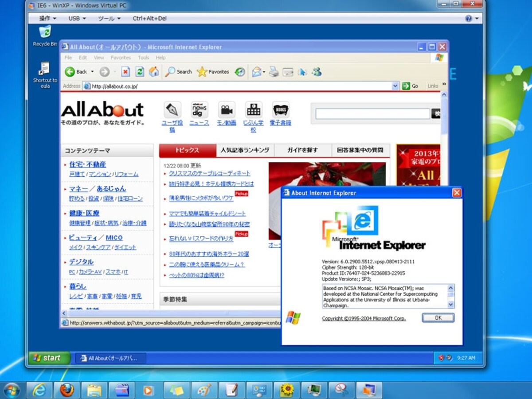Launch Firefox from Windows 7 taskbar
Image resolution: width=532 pixels, height=399 pixels.
click(x=67, y=390)
